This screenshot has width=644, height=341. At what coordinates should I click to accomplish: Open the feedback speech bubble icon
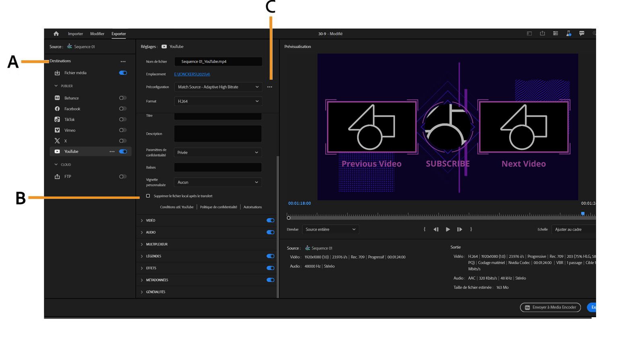pos(582,34)
